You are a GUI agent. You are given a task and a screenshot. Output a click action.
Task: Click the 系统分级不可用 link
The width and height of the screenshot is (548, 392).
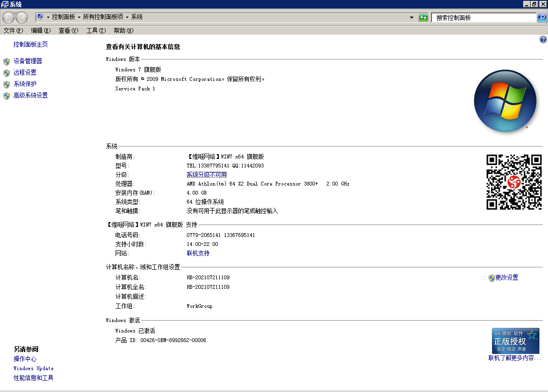(x=206, y=175)
